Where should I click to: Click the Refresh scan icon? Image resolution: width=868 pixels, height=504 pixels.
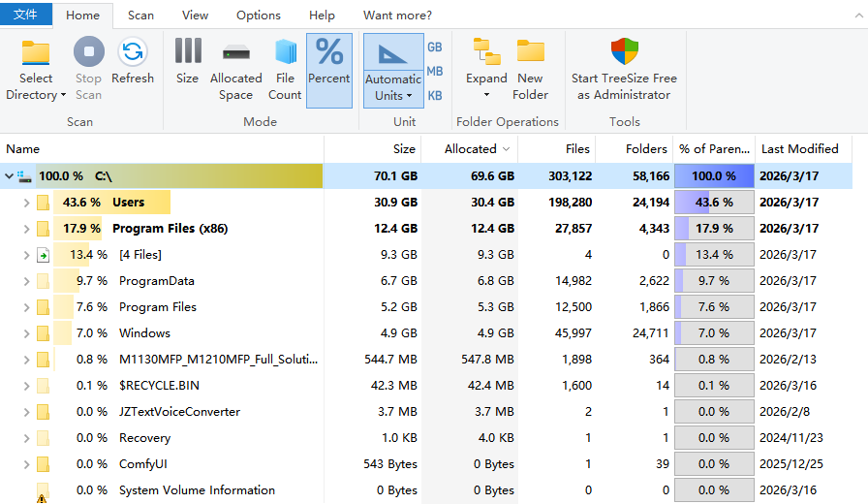[133, 54]
